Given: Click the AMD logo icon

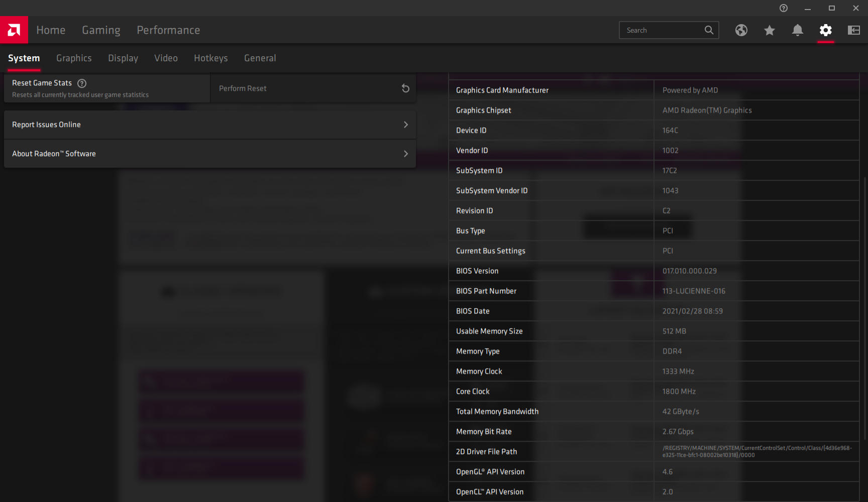Looking at the screenshot, I should coord(14,30).
